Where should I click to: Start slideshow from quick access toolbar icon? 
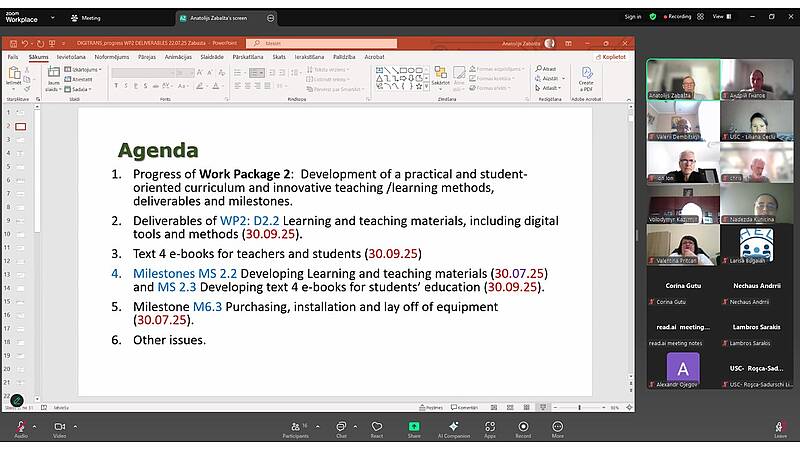coord(52,43)
